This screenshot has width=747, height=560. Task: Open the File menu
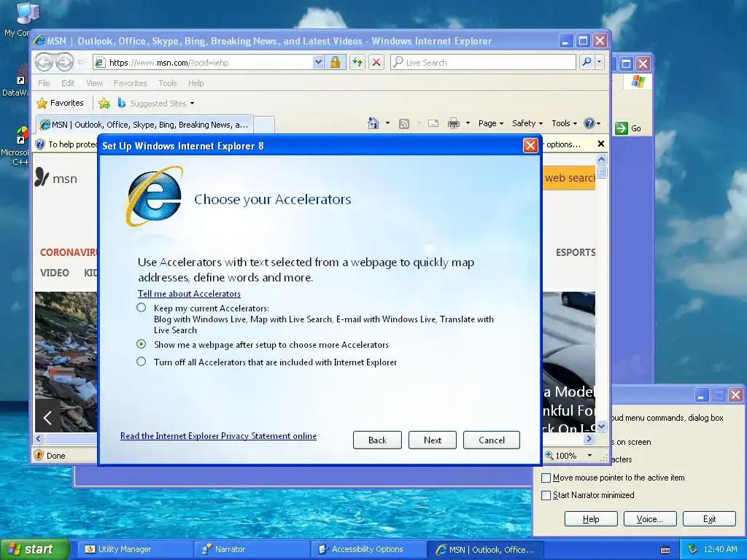pyautogui.click(x=44, y=83)
